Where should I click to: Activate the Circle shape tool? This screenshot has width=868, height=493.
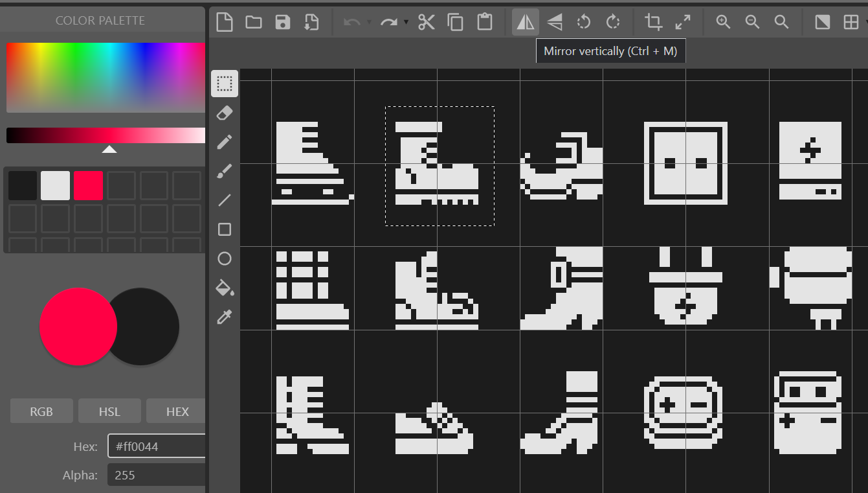coord(225,258)
